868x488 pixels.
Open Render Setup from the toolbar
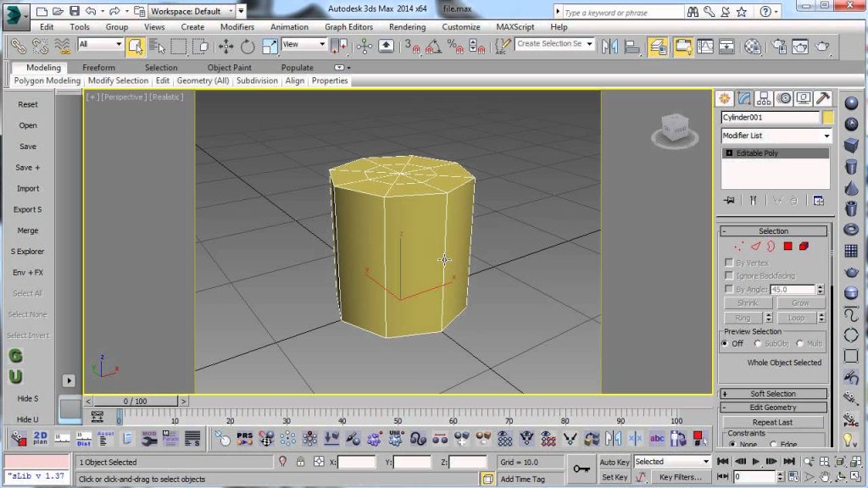point(778,46)
